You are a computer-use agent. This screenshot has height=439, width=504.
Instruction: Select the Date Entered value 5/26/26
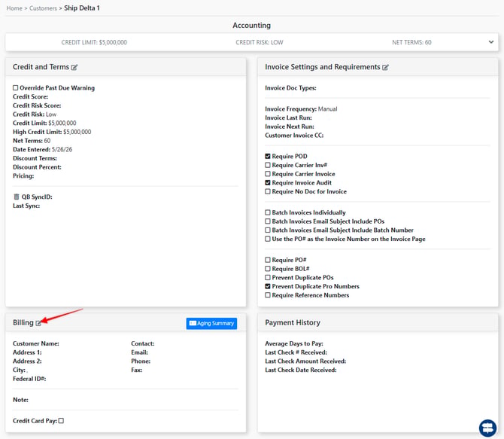click(62, 149)
